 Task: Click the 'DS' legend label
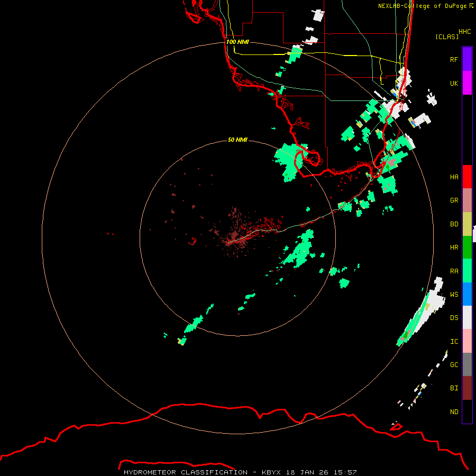point(454,318)
